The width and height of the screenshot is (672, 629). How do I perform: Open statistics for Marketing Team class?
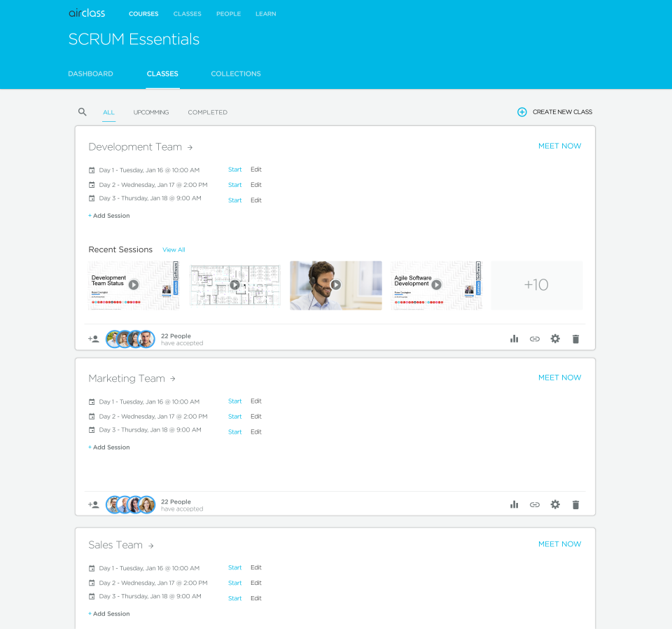click(514, 505)
